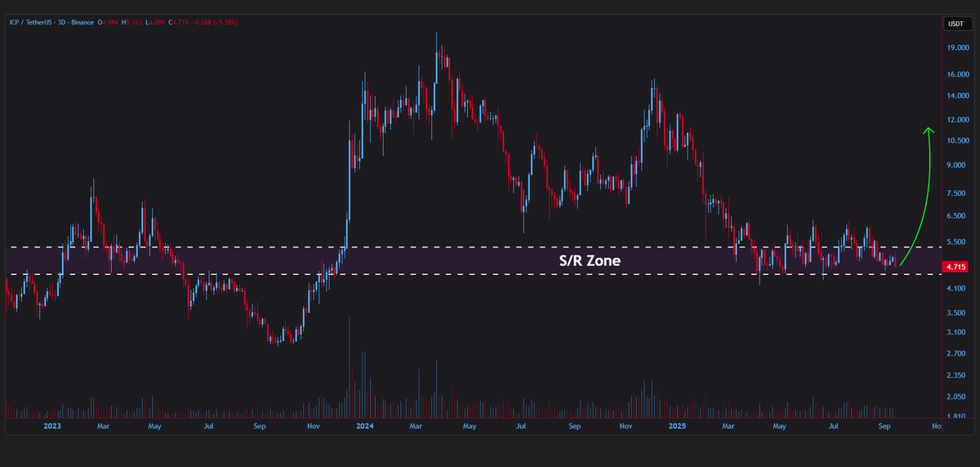Click the 12.000 price axis label

pos(957,119)
